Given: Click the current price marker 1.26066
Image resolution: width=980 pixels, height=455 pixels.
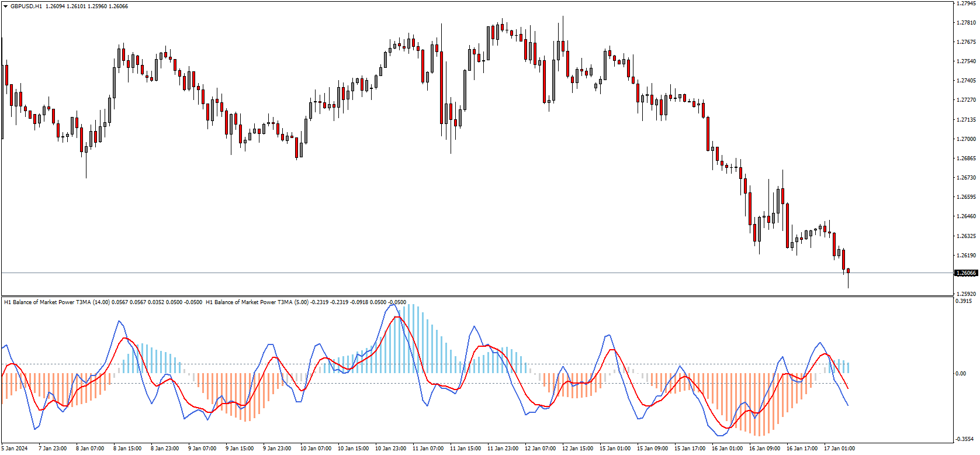Looking at the screenshot, I should [966, 273].
